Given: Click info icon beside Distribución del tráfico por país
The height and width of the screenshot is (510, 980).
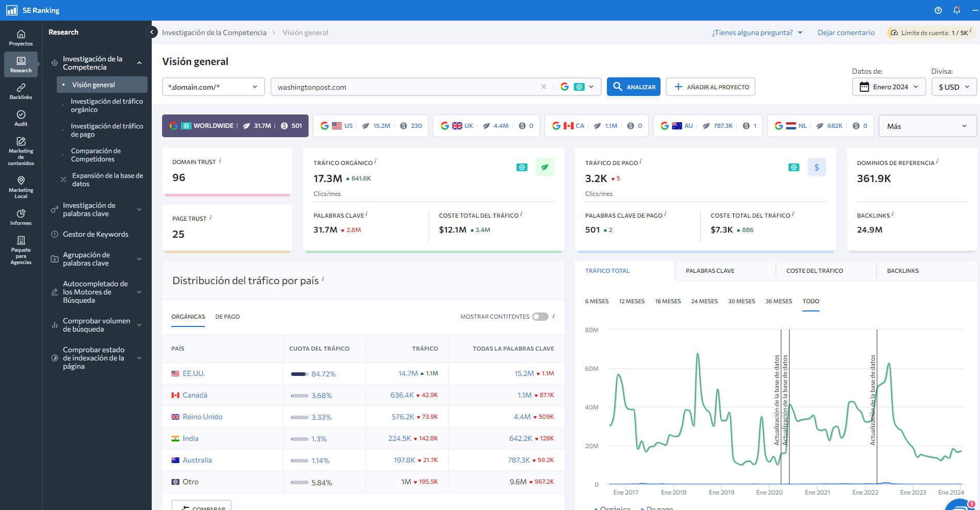Looking at the screenshot, I should pyautogui.click(x=323, y=279).
